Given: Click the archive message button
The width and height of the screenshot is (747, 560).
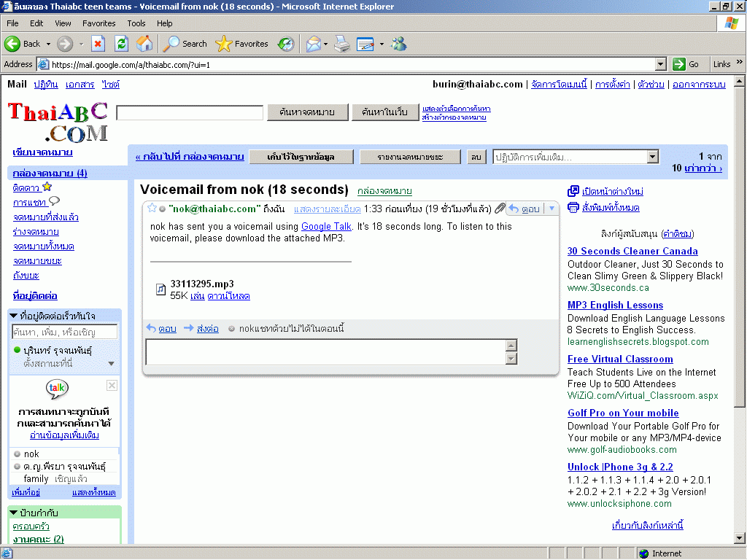Looking at the screenshot, I should click(x=301, y=157).
